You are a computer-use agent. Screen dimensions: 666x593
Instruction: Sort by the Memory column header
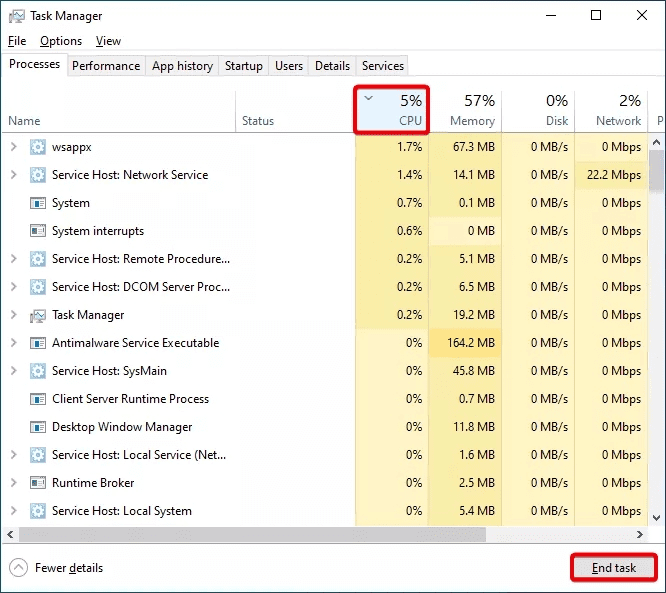465,110
